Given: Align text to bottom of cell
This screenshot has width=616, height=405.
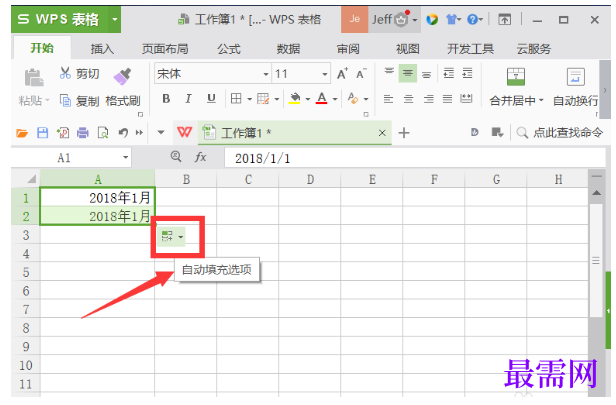Looking at the screenshot, I should (427, 75).
